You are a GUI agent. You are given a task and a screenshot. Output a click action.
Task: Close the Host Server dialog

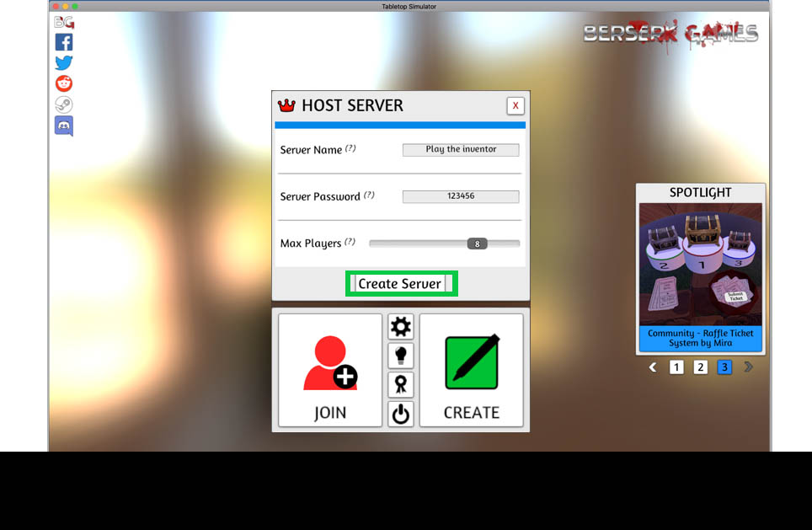click(516, 105)
